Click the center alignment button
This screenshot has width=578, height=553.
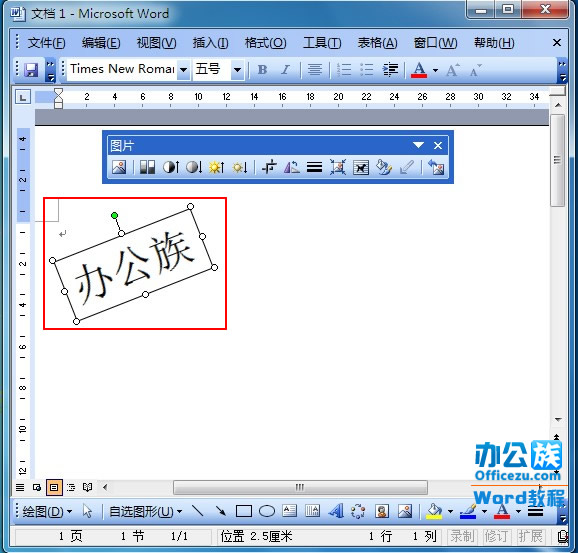pyautogui.click(x=315, y=69)
